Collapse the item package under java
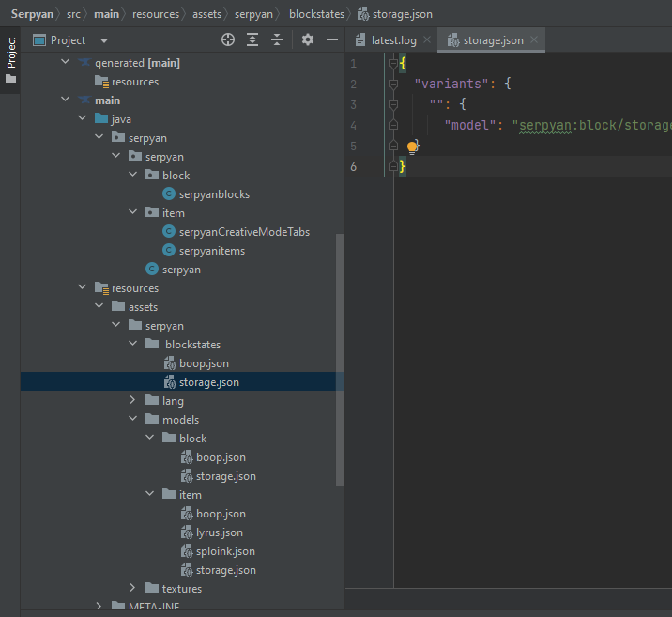The height and width of the screenshot is (617, 672). click(133, 212)
